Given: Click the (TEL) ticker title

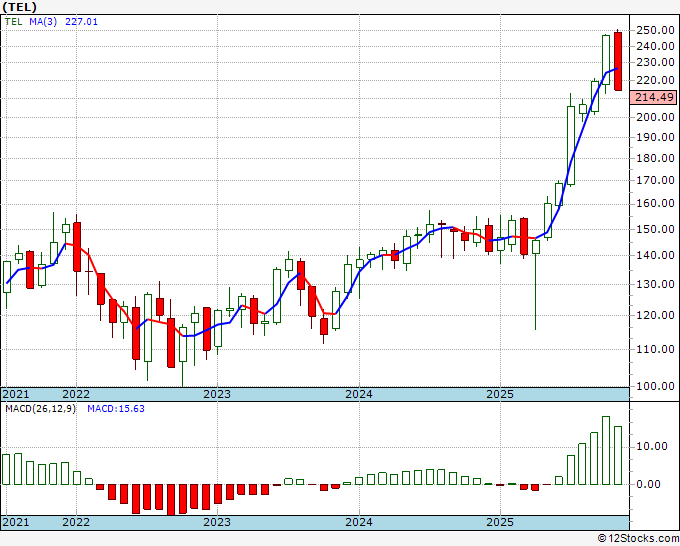Looking at the screenshot, I should (20, 7).
